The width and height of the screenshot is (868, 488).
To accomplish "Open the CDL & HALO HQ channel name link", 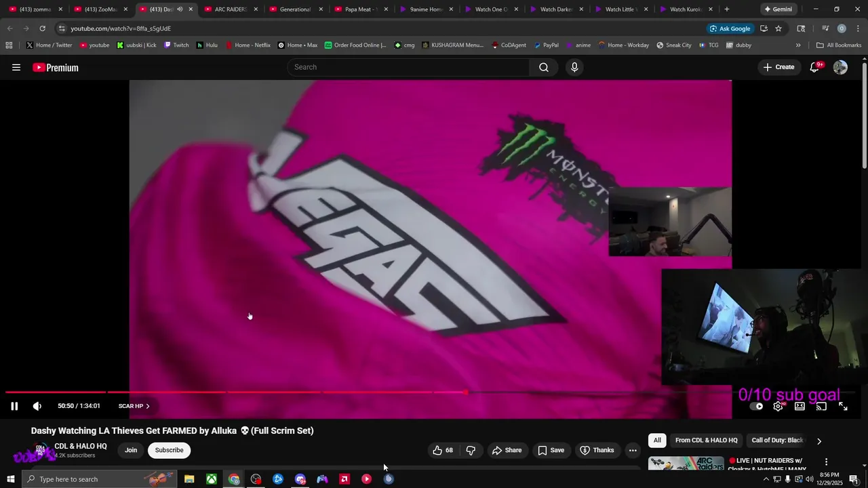I will [81, 446].
